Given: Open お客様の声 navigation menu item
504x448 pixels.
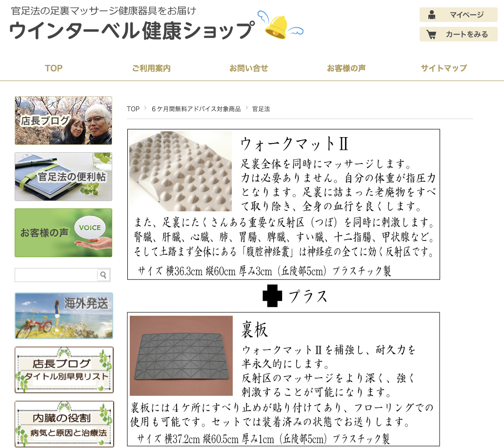Looking at the screenshot, I should (x=346, y=68).
